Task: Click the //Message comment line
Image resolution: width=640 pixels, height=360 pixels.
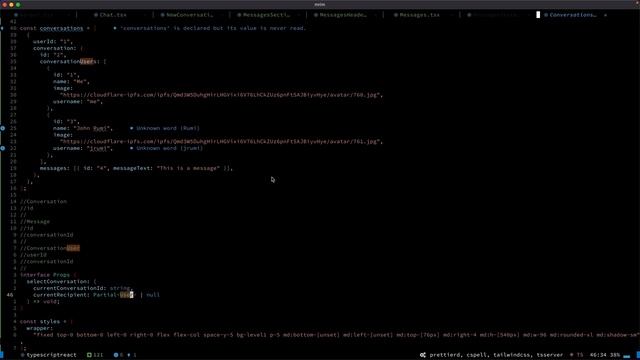Action: 35,222
